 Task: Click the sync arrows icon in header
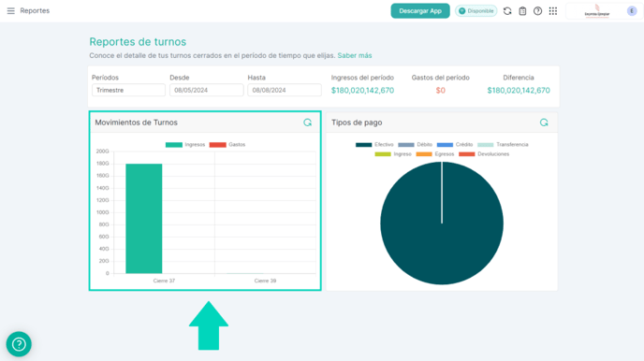tap(507, 11)
